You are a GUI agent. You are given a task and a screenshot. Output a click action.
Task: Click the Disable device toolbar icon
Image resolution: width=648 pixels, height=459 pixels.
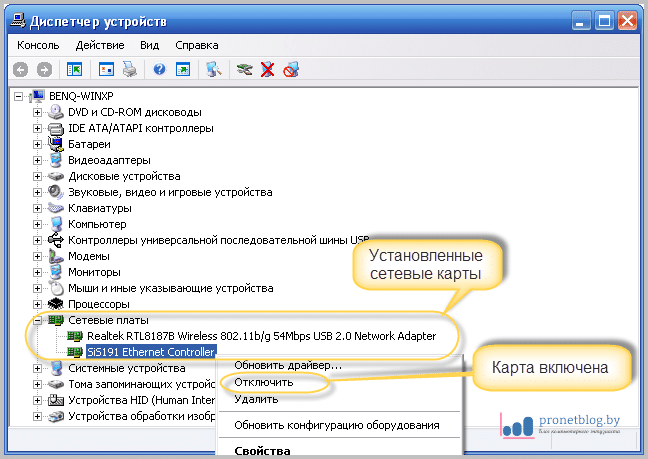[x=291, y=69]
